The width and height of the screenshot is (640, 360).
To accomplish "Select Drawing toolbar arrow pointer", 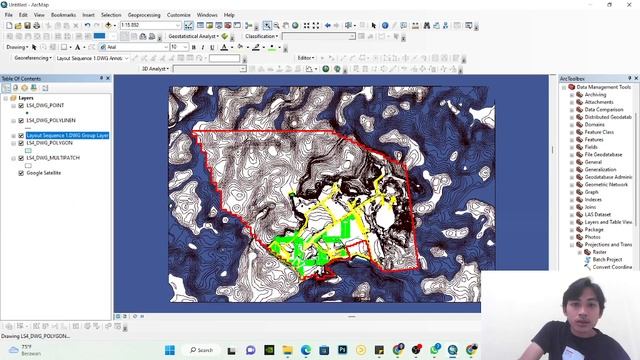I will tap(34, 47).
